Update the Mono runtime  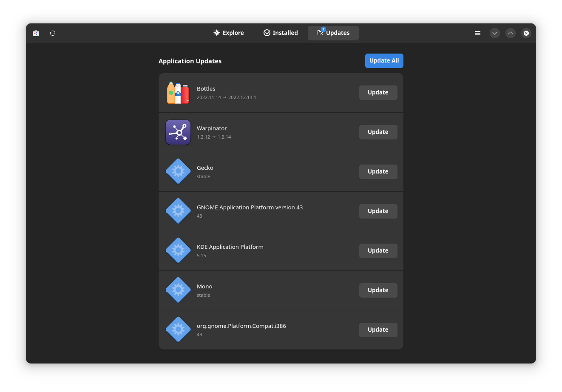coord(378,290)
